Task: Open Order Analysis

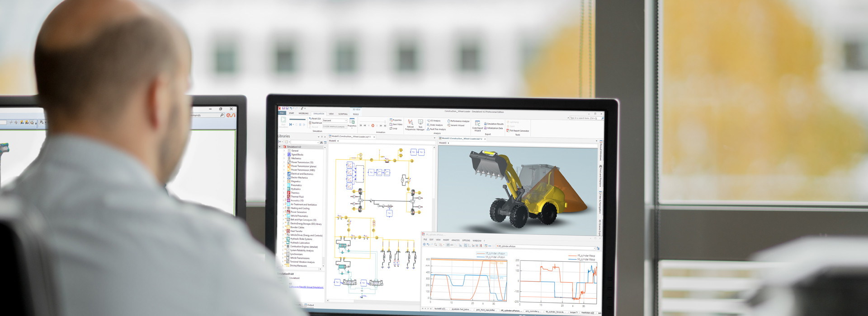Action: point(435,125)
